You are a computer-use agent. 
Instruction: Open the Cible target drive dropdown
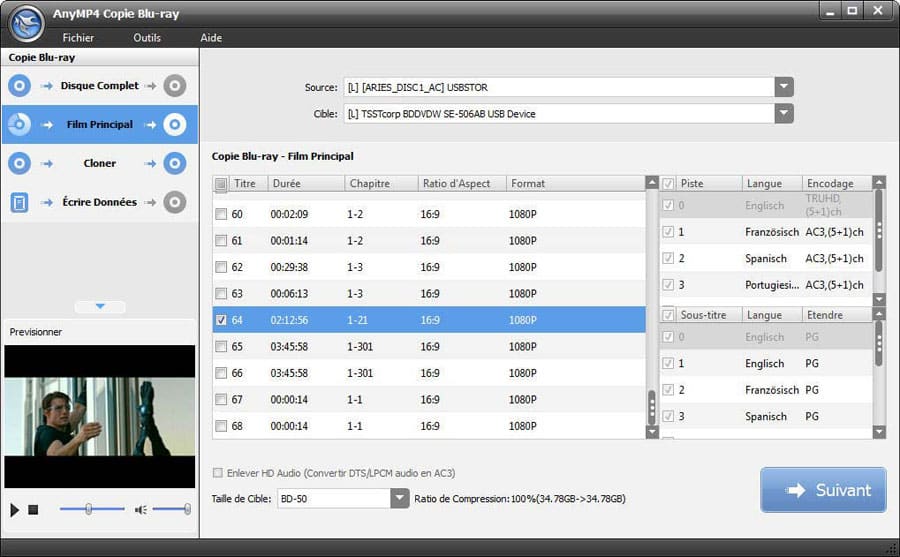(x=784, y=114)
